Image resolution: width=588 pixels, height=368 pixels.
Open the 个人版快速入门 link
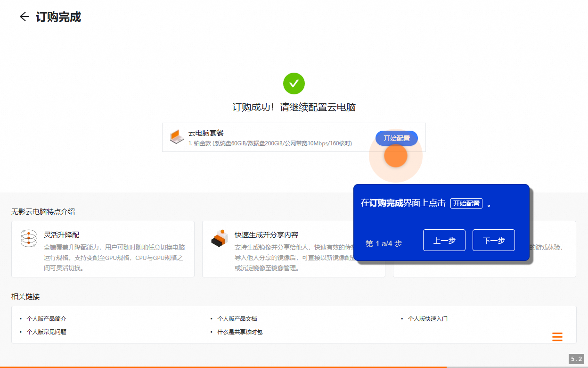click(x=427, y=318)
